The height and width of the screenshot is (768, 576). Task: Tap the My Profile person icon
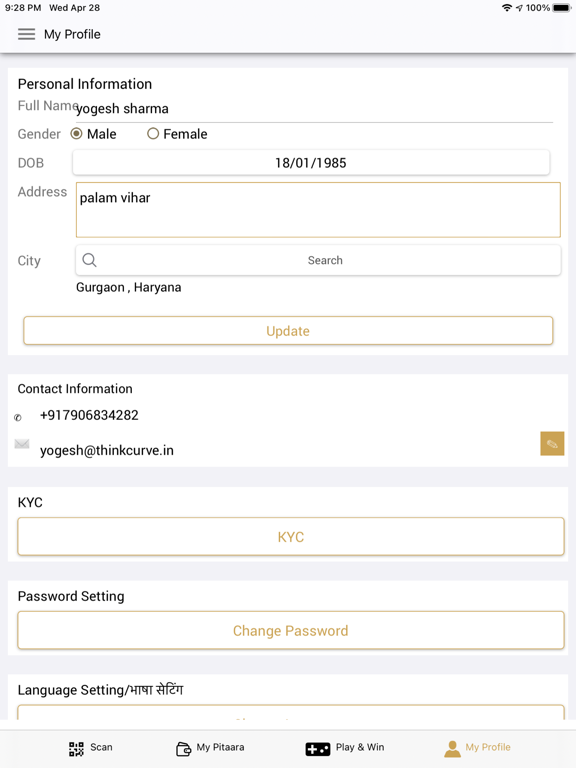(452, 748)
